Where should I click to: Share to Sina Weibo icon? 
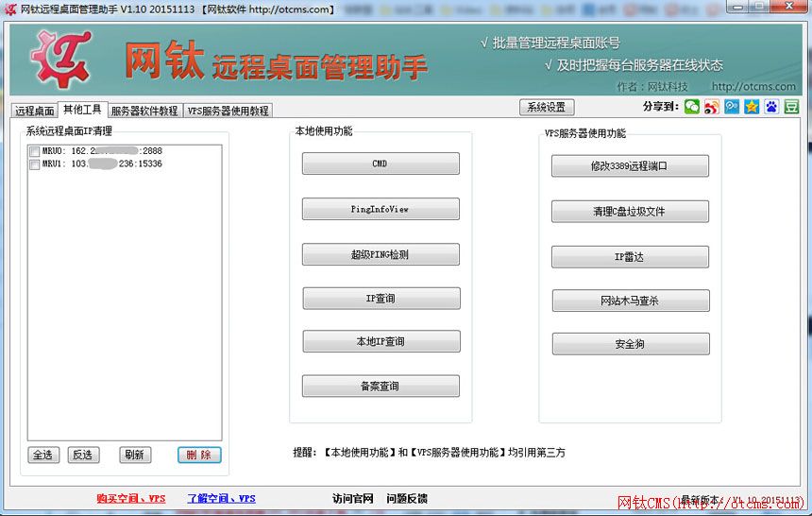tap(712, 107)
